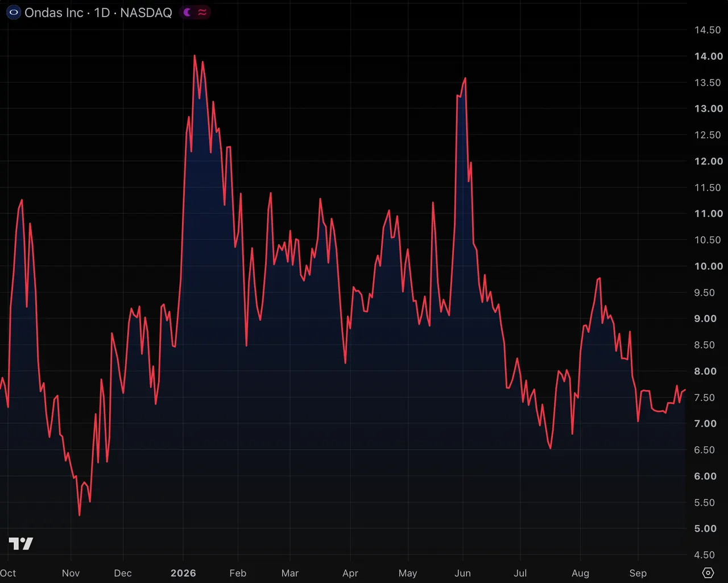728x583 pixels.
Task: Click the 6.00 price label
Action: coord(705,476)
